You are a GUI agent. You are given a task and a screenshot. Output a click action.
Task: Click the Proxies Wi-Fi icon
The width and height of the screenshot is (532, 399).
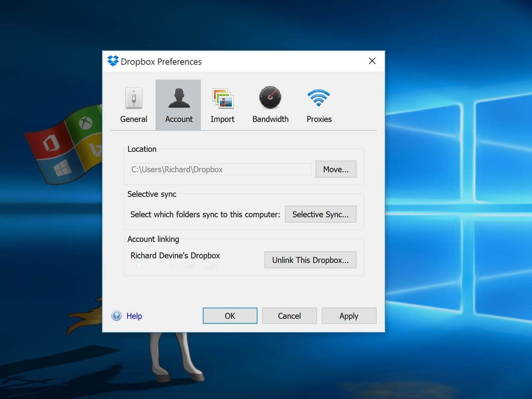pos(318,96)
